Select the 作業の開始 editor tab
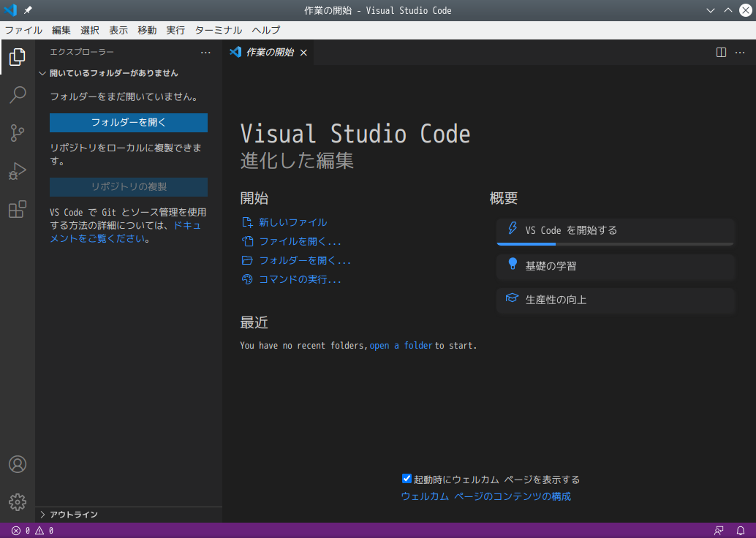This screenshot has width=756, height=538. [x=268, y=53]
